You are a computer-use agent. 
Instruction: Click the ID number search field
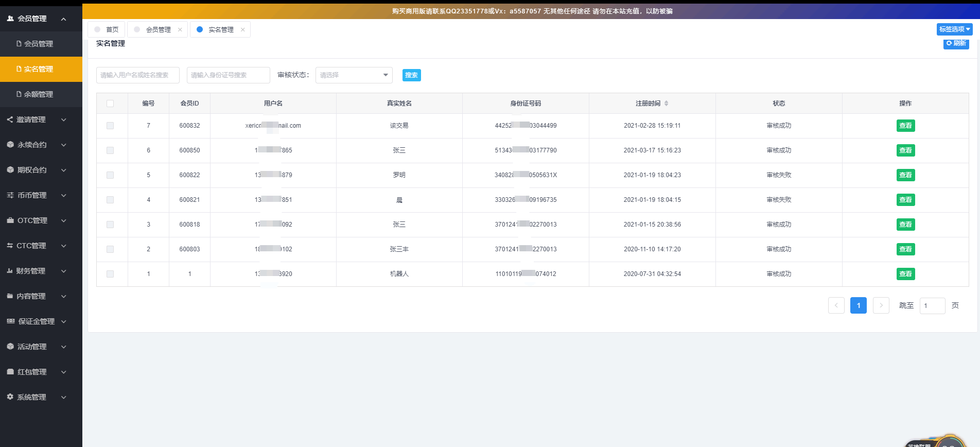[228, 75]
